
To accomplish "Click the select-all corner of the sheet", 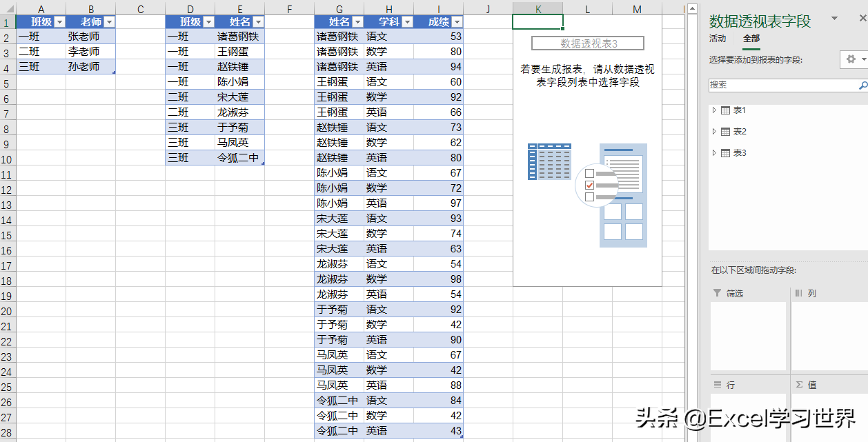I will (8, 8).
